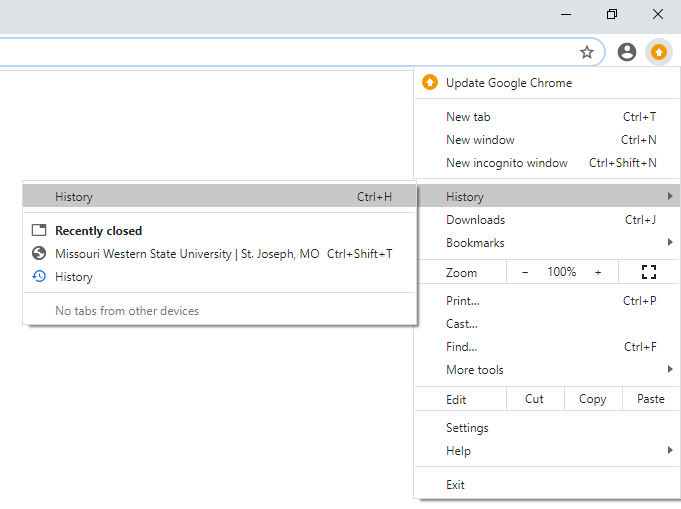Click the globe icon for Missouri Western
This screenshot has width=681, height=509.
point(39,254)
